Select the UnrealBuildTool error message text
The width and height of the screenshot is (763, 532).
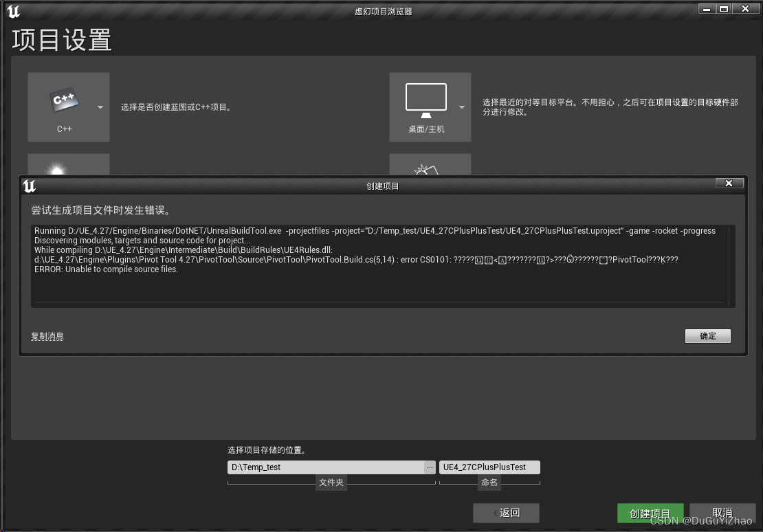point(275,231)
